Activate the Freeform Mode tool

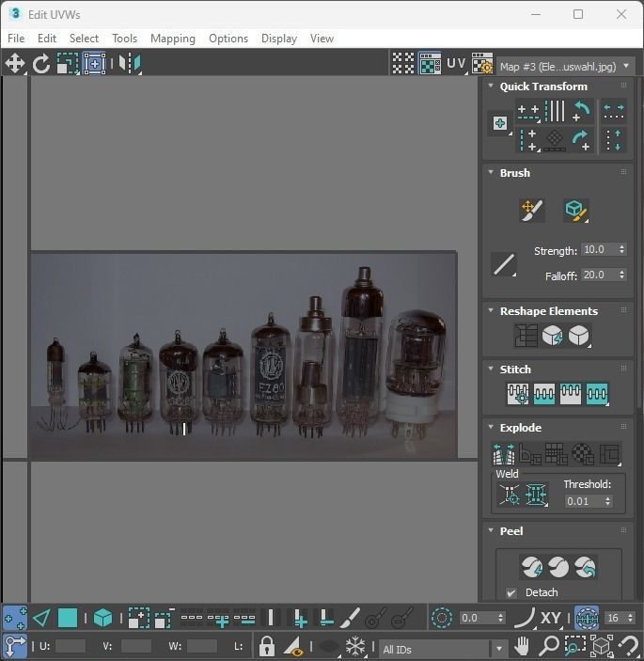click(94, 64)
